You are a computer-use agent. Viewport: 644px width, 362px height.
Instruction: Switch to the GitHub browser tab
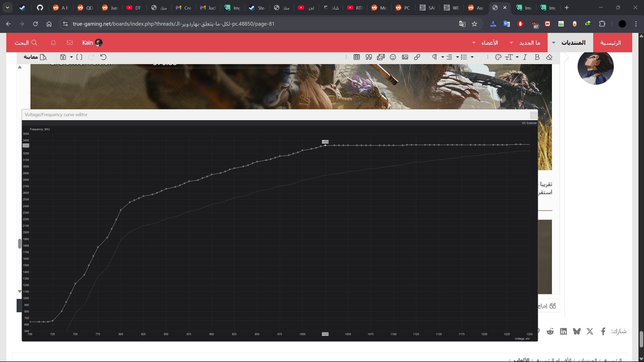40,8
